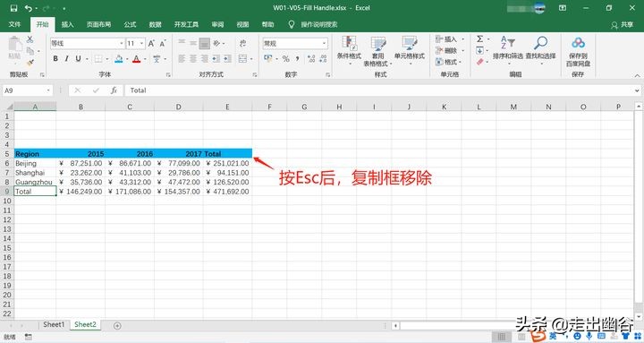
Task: Open the number format dropdown
Action: [324, 43]
